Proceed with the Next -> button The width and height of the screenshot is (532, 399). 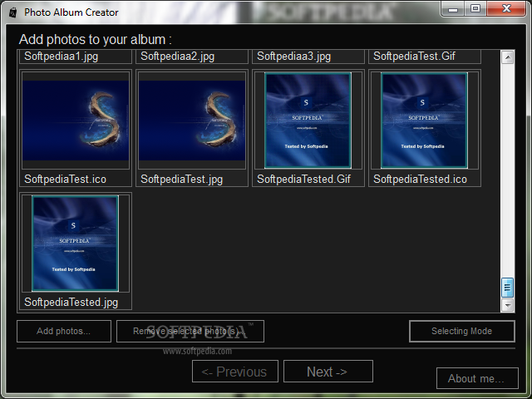[x=328, y=372]
